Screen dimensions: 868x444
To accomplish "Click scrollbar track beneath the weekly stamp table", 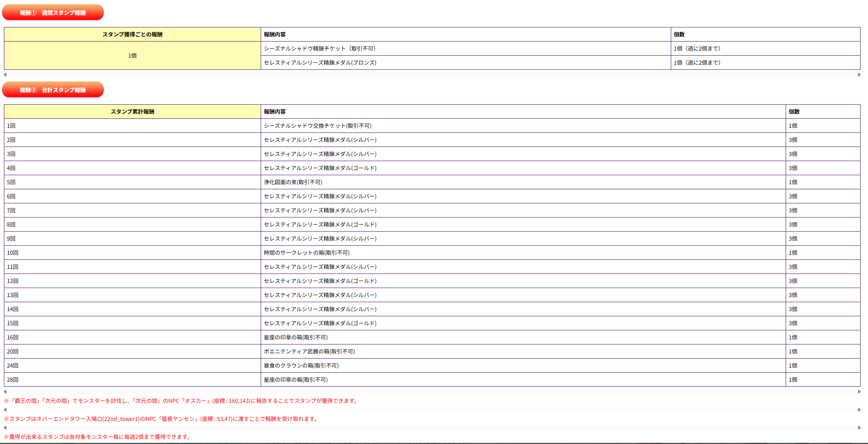I will coord(431,74).
